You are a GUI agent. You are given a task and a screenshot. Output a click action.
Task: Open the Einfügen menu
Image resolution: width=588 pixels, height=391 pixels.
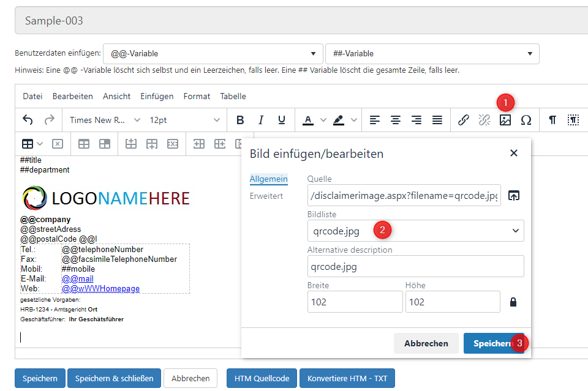point(157,96)
